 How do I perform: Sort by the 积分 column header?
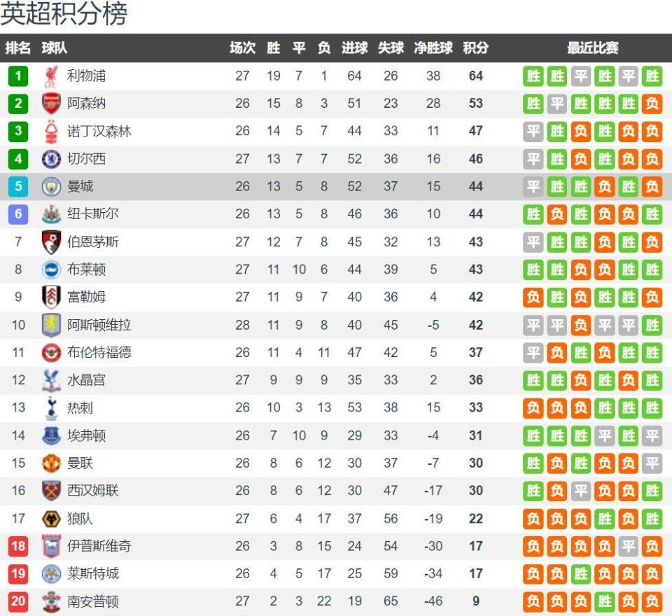pos(476,48)
